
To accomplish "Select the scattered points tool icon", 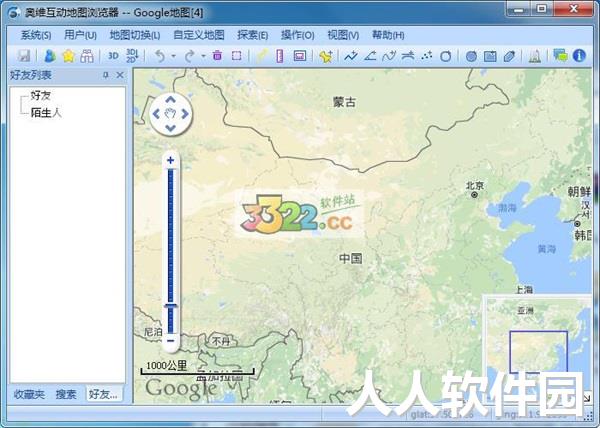I will click(426, 56).
